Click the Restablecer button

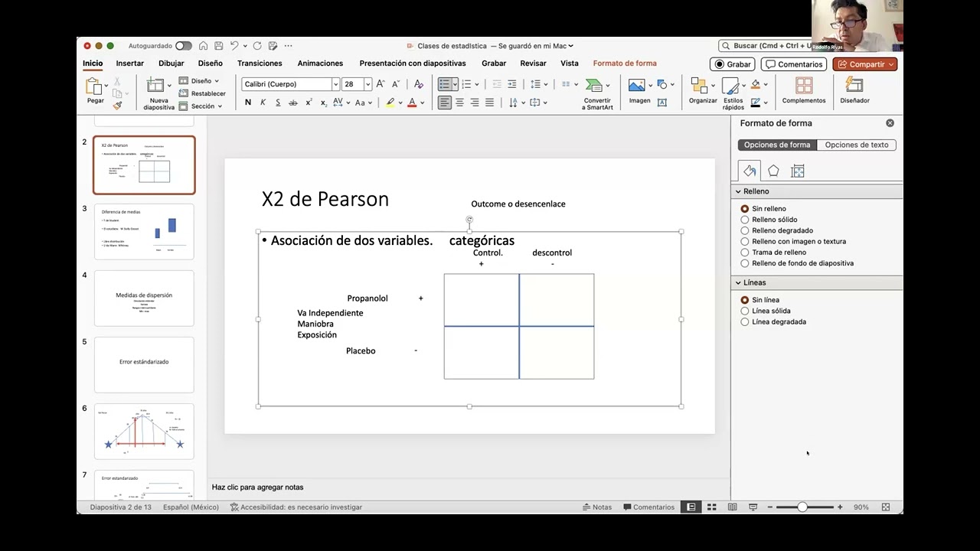tap(202, 93)
